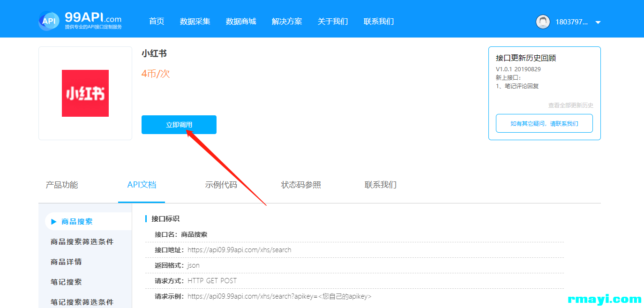Click the 4币/次 price text

click(x=156, y=74)
